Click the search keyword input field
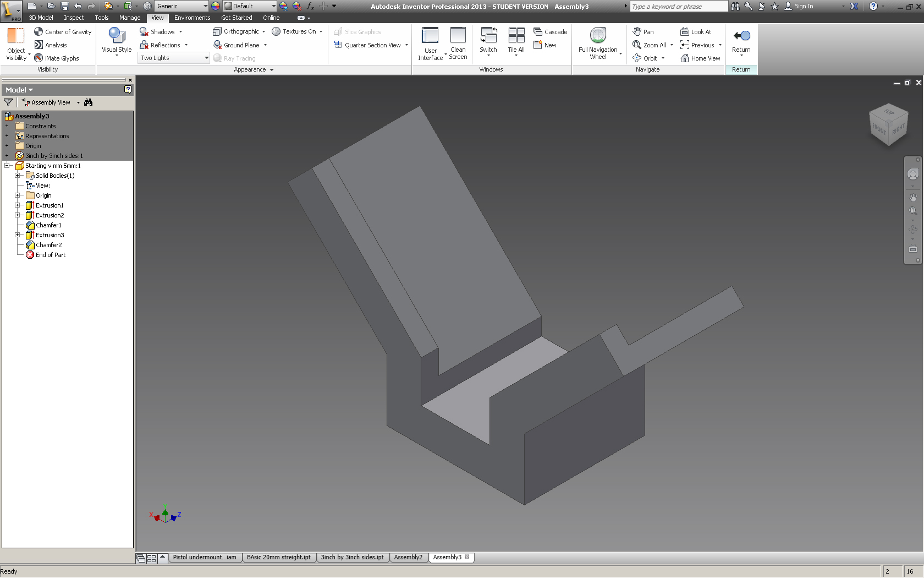This screenshot has width=924, height=578. coord(679,6)
